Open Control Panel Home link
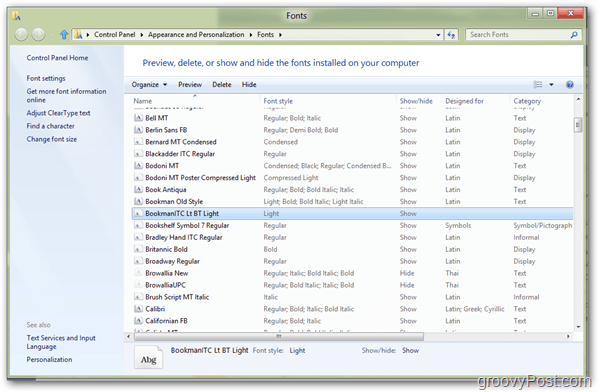The image size is (600, 392). pos(57,58)
